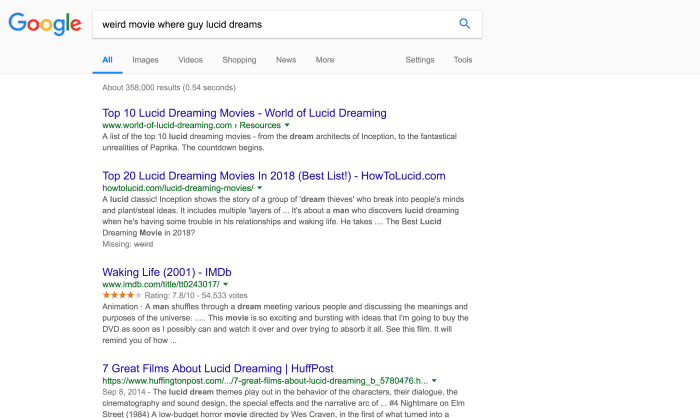700x418 pixels.
Task: Open Top 10 Lucid Dreaming Movies result
Action: tap(244, 113)
